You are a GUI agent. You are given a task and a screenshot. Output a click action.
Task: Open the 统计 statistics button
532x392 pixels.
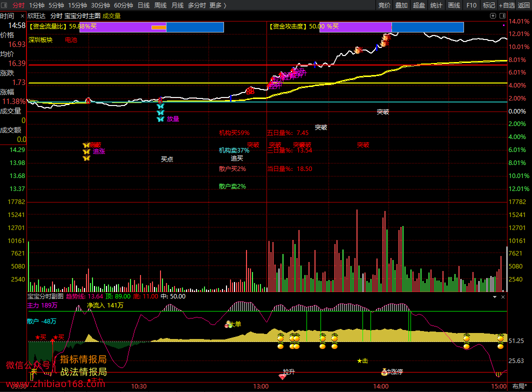(436, 5)
